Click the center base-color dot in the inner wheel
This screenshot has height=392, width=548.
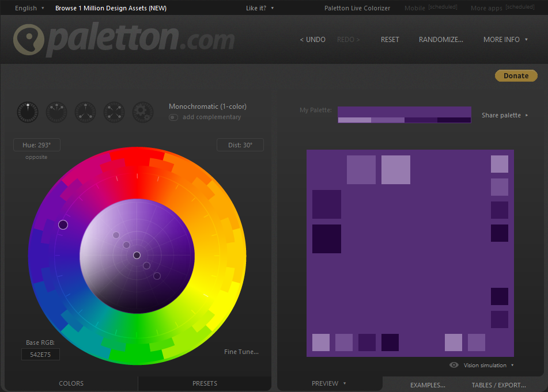pos(137,256)
